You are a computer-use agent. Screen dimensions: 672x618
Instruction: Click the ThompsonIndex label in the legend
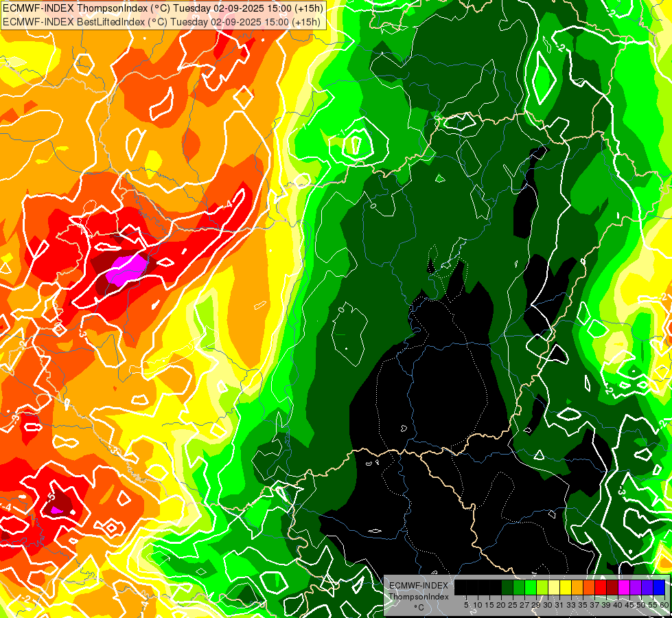click(x=418, y=597)
